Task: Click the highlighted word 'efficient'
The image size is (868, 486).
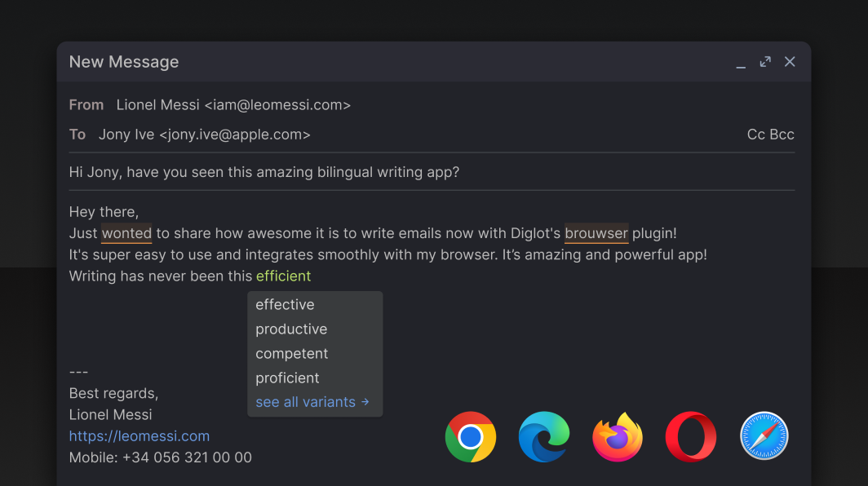Action: (283, 276)
